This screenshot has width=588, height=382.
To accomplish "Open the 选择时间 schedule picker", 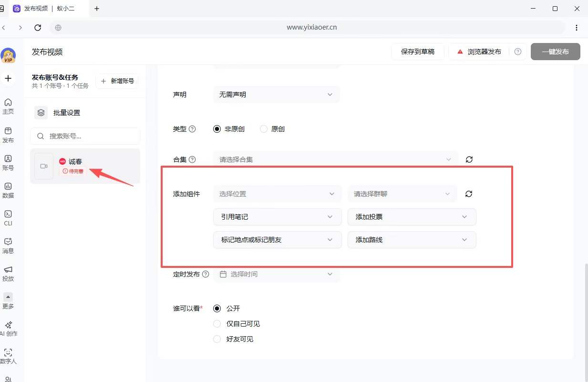I will pyautogui.click(x=277, y=274).
